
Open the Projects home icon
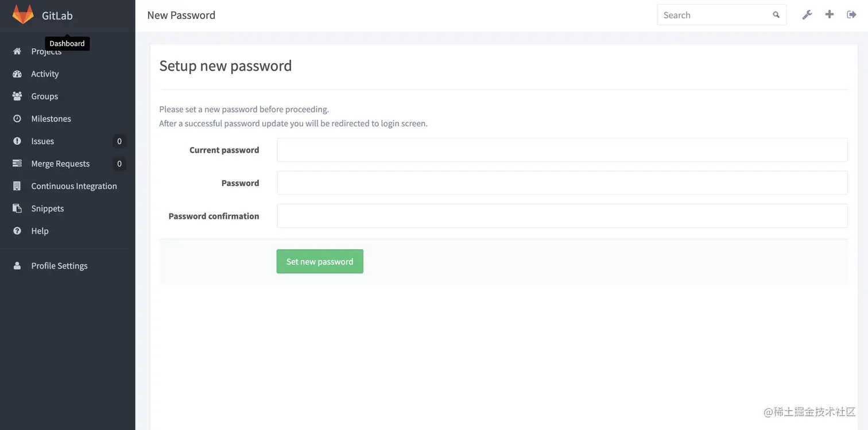(x=17, y=51)
